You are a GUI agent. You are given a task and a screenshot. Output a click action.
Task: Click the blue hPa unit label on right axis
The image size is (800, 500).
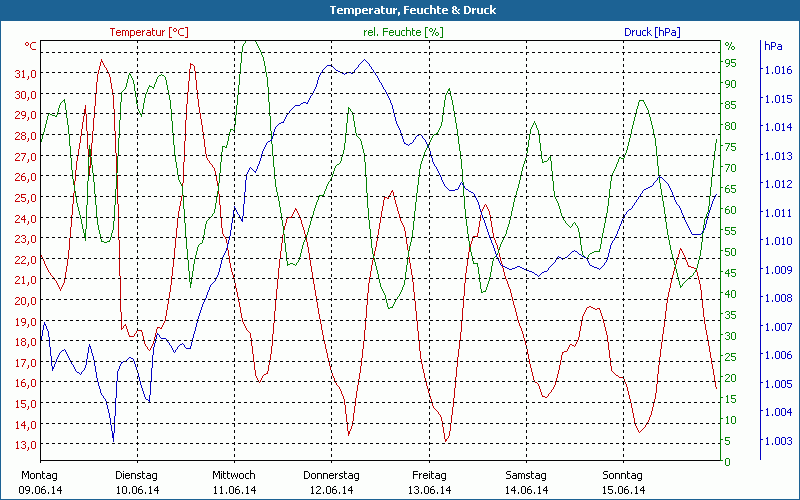pyautogui.click(x=773, y=46)
